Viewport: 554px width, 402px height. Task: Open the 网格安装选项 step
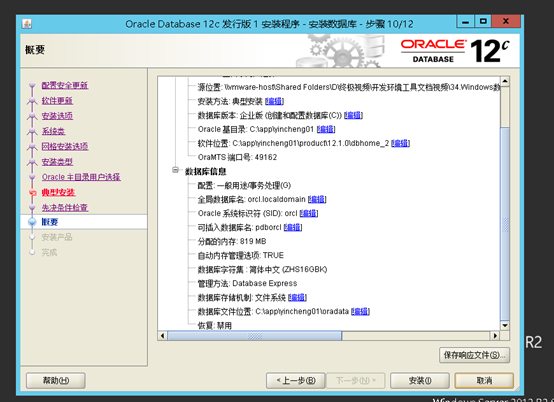click(65, 146)
